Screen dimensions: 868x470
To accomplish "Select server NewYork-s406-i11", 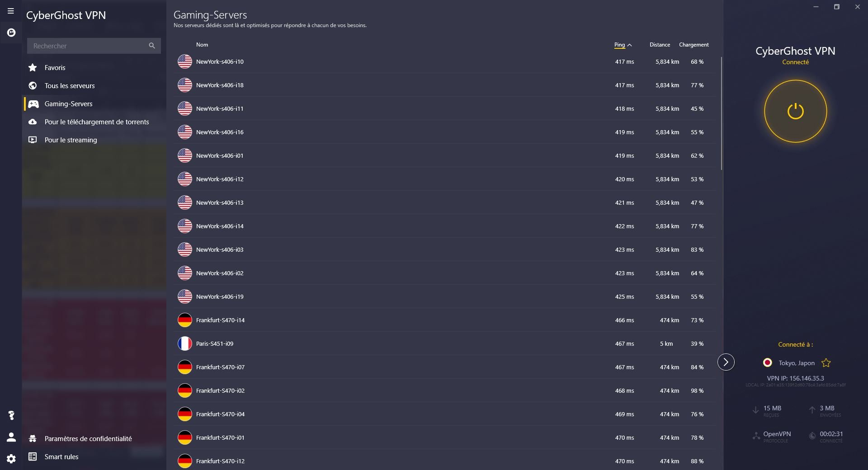I will point(444,108).
